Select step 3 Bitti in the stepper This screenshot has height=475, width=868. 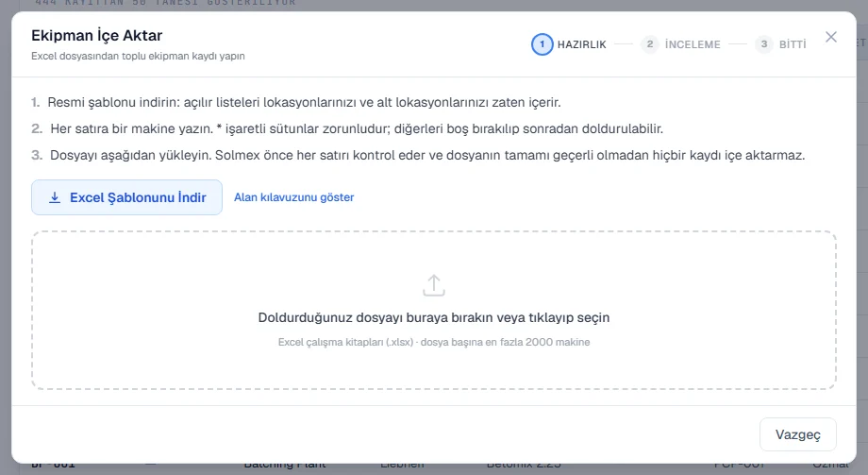tap(780, 44)
